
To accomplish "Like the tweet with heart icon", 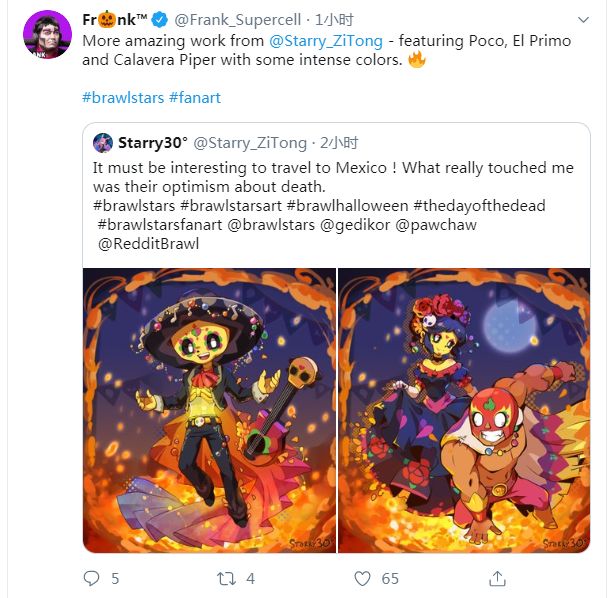I will coord(364,578).
